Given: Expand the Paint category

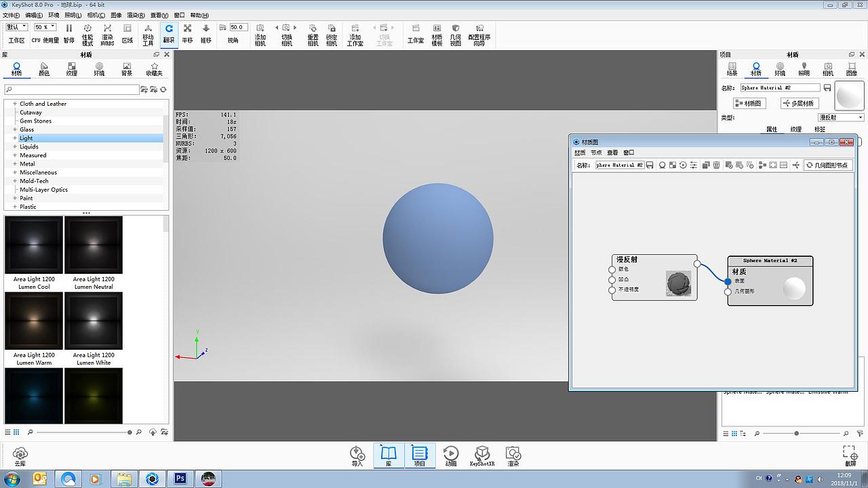Looking at the screenshot, I should (14, 198).
